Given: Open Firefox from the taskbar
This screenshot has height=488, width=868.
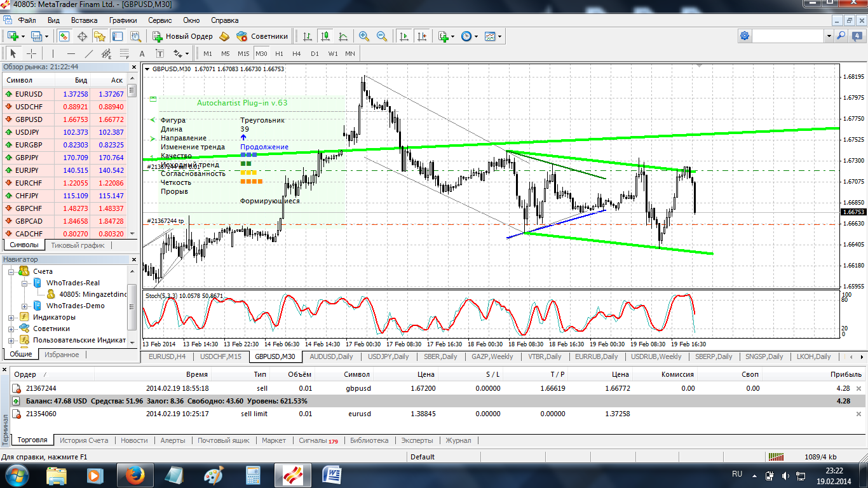Looking at the screenshot, I should pyautogui.click(x=134, y=475).
